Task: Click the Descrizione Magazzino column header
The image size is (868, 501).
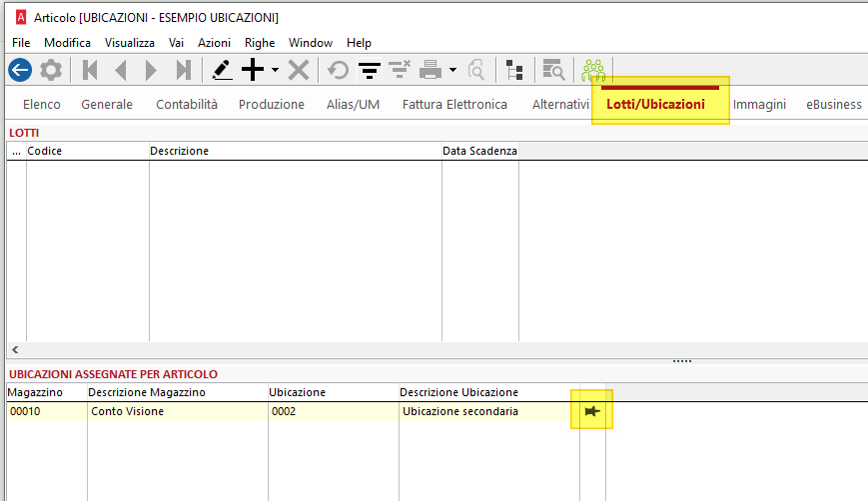Action: tap(178, 392)
